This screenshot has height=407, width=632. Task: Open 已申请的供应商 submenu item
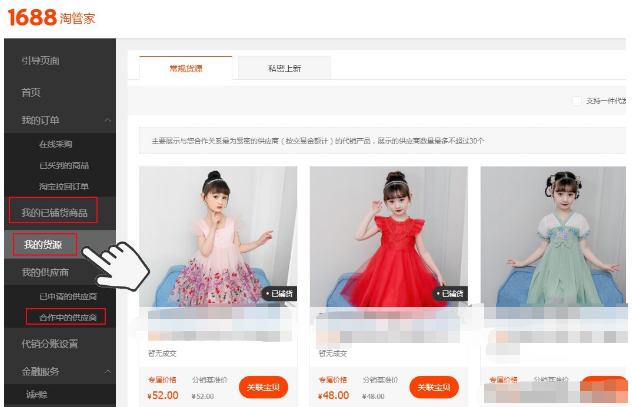click(x=68, y=296)
